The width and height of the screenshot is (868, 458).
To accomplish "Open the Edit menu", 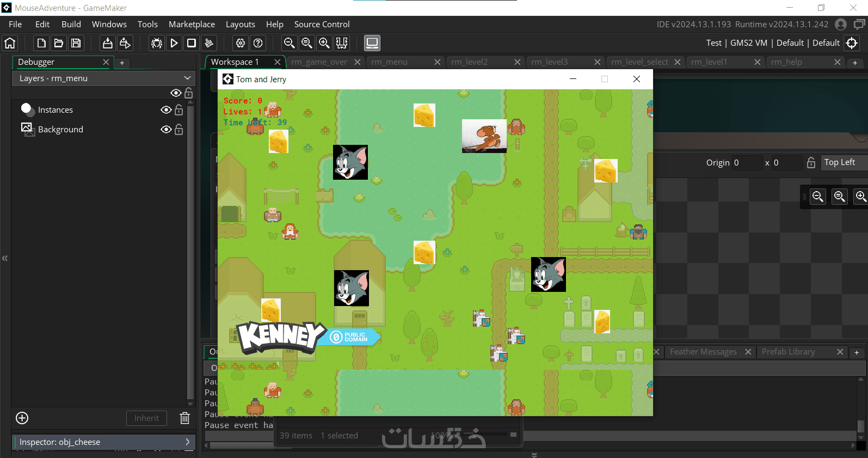I will click(42, 25).
